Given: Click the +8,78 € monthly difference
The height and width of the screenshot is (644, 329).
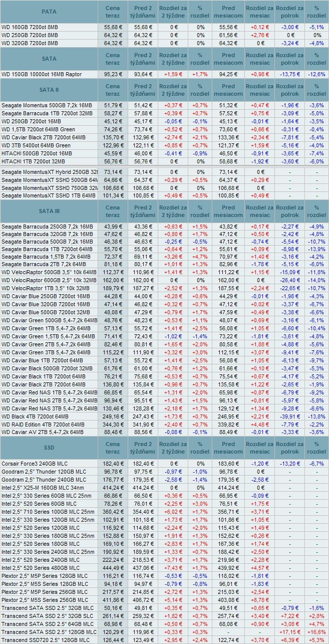Looking at the screenshot, I should point(259,599).
